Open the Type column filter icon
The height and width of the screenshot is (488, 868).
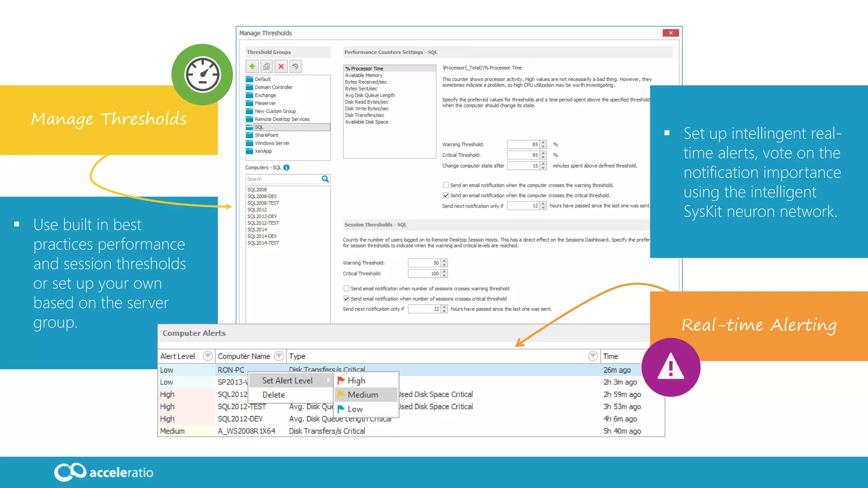point(593,356)
